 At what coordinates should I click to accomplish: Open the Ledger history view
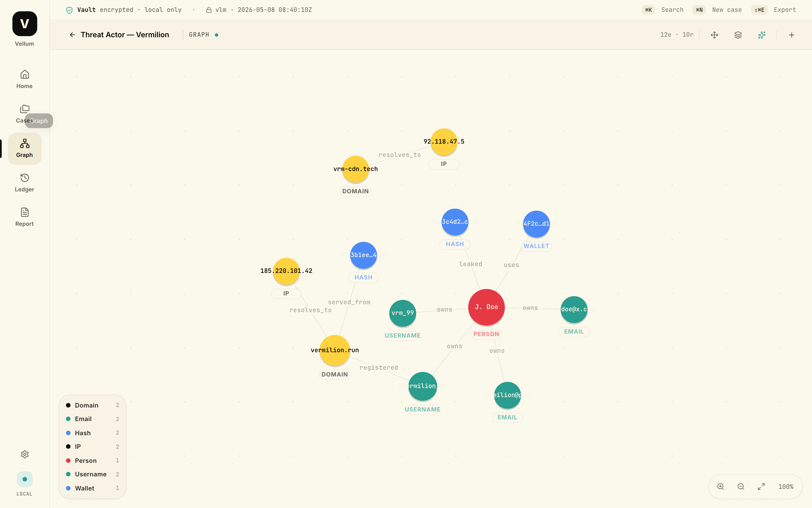(x=25, y=183)
